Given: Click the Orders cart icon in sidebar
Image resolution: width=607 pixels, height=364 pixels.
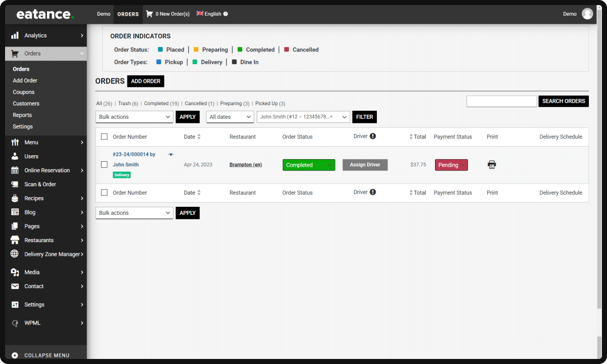Looking at the screenshot, I should 15,54.
